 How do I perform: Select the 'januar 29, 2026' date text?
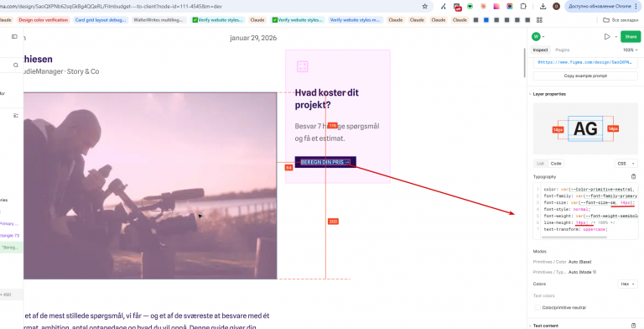(253, 38)
